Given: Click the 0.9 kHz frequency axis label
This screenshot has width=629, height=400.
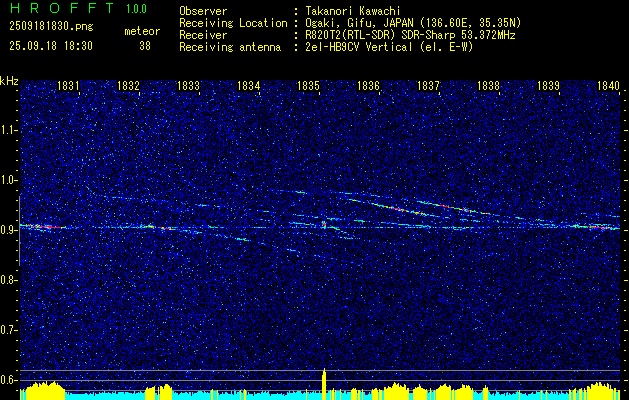Looking at the screenshot, I should pos(8,230).
